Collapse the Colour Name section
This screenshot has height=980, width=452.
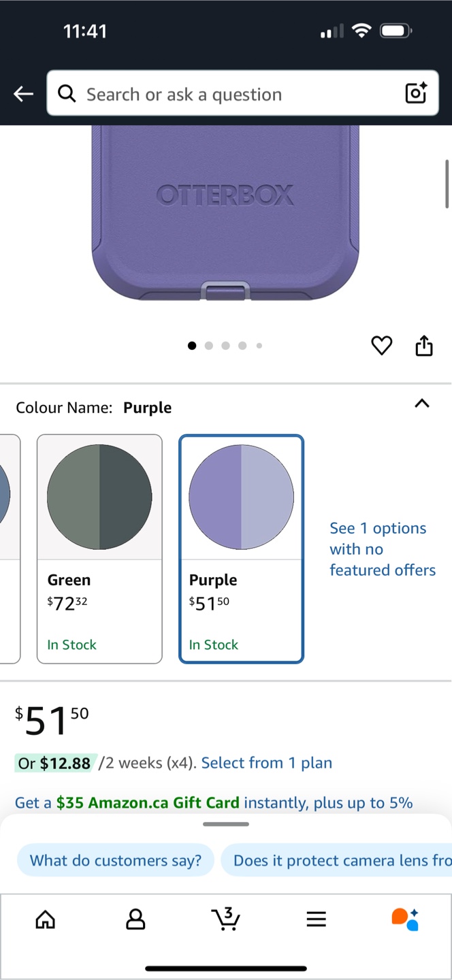point(422,404)
